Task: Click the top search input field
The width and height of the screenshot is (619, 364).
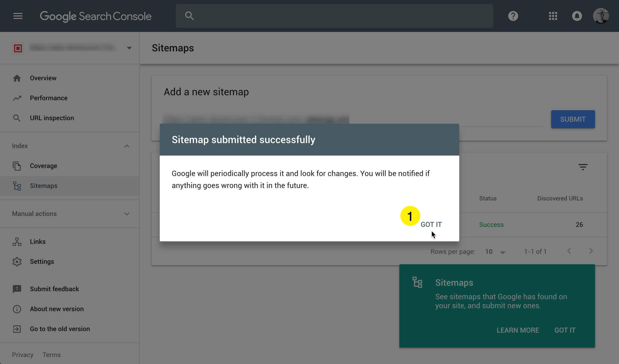Action: [334, 16]
